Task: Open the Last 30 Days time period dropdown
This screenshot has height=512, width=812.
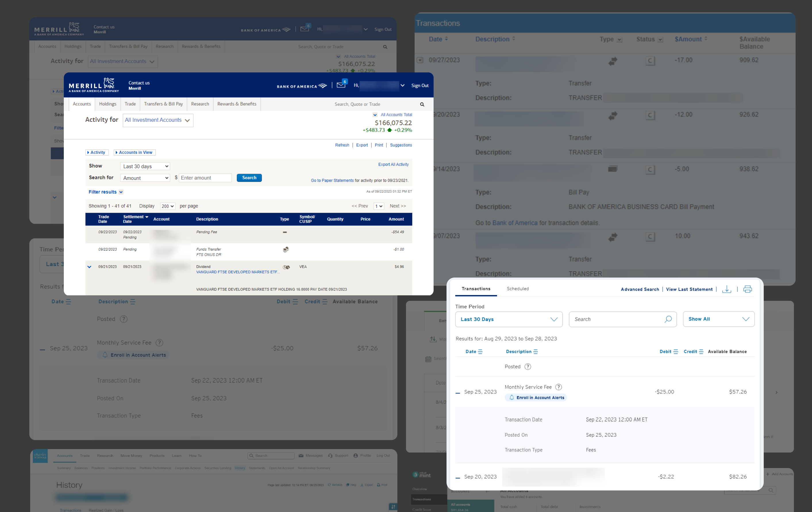Action: coord(509,319)
